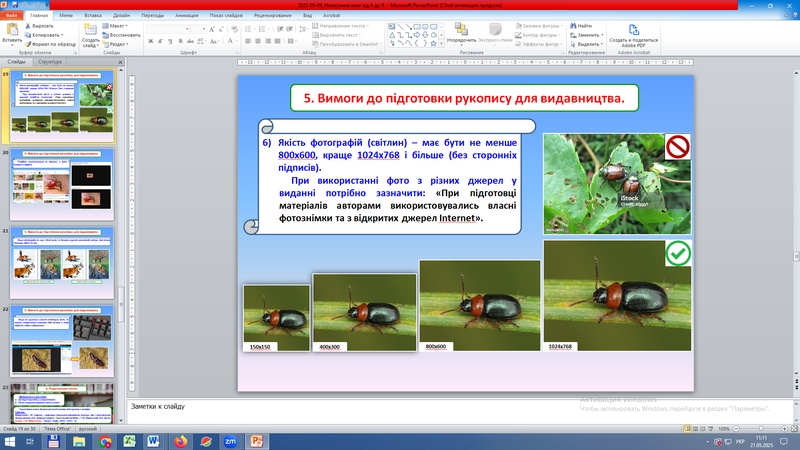
Task: Open the Вставка ribbon tab
Action: tap(93, 15)
